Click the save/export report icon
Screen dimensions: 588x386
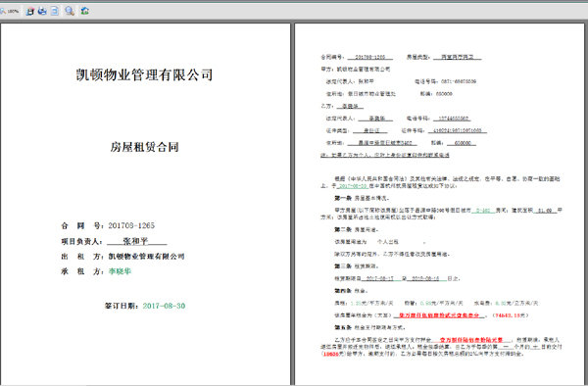[x=30, y=11]
